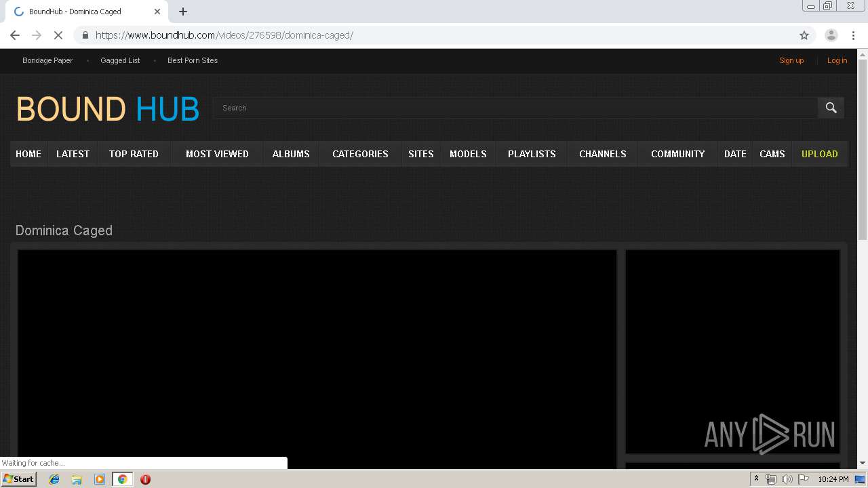
Task: Open Bondage Paper link
Action: pyautogui.click(x=47, y=60)
